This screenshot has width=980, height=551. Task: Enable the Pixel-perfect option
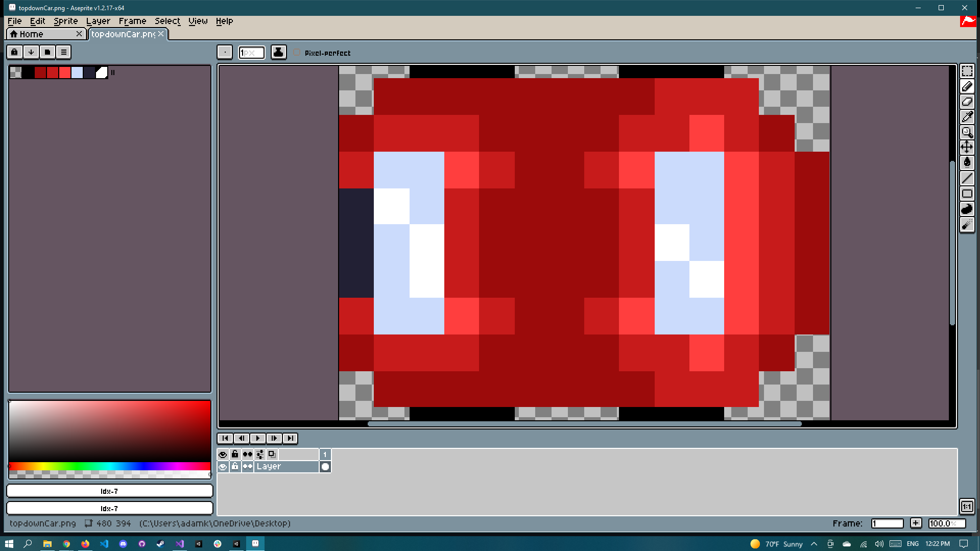tap(296, 52)
